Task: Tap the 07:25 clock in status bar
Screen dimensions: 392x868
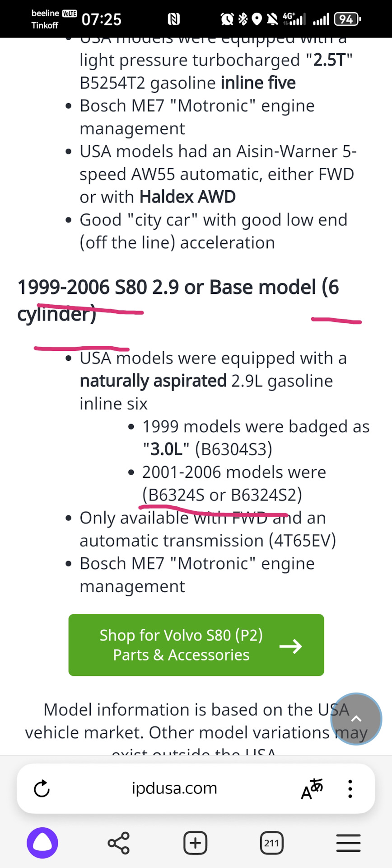Action: [102, 19]
